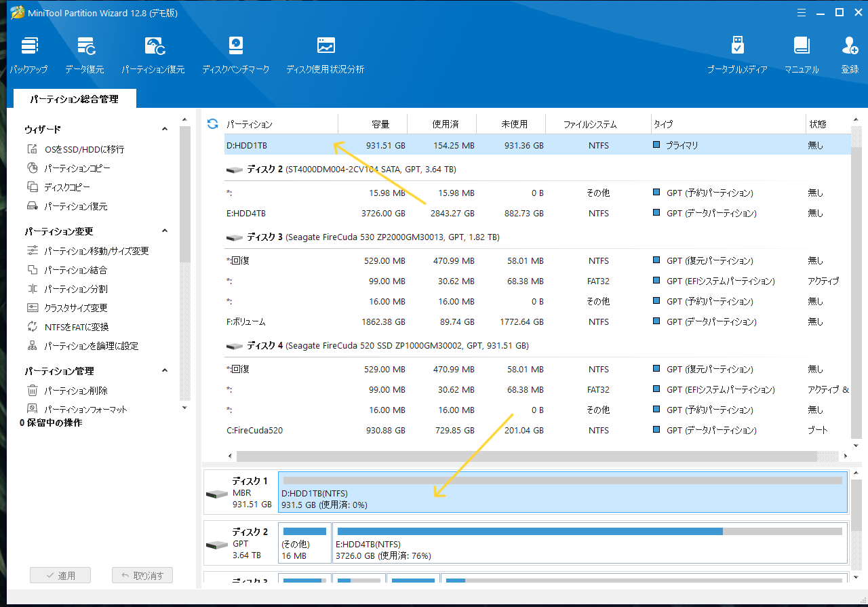Collapse the パーティション変更 section
Image resolution: width=868 pixels, height=607 pixels.
point(164,231)
